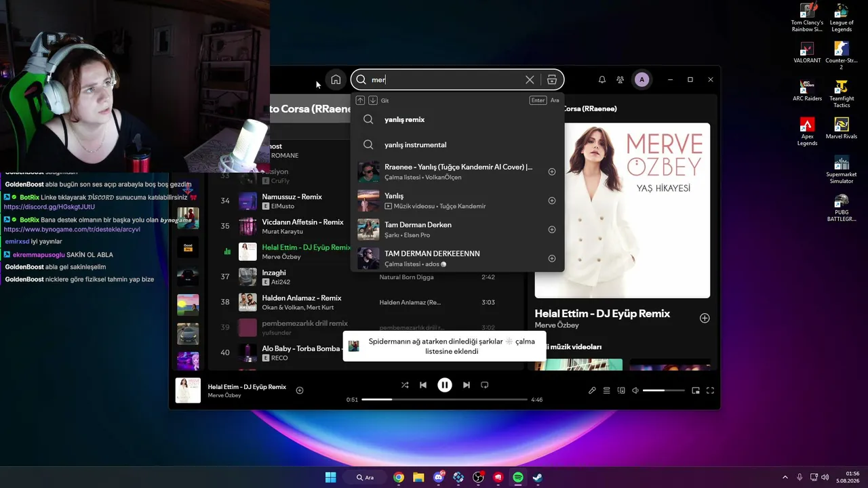The width and height of the screenshot is (868, 488).
Task: Click the Merve Özbey "Yaş Hikayesi" album cover
Action: click(x=623, y=210)
